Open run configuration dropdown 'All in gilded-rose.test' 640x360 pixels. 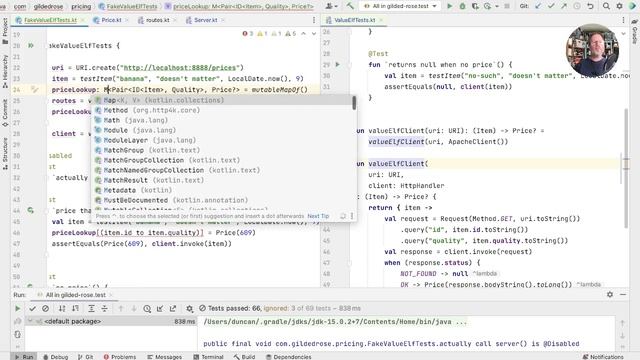click(x=400, y=6)
